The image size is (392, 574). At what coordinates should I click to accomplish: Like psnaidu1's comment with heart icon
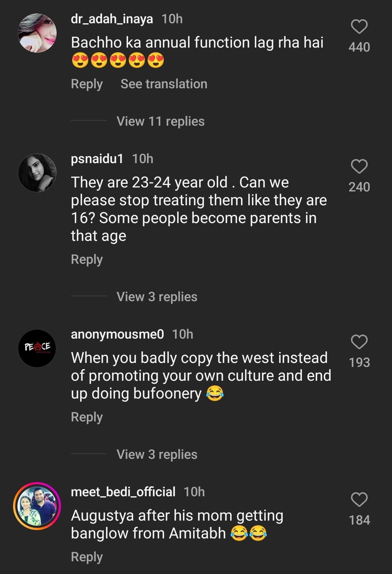tap(359, 166)
